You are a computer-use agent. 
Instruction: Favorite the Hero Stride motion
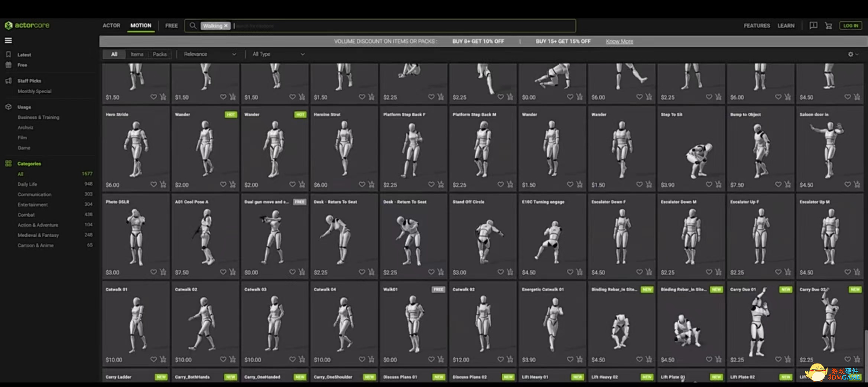tap(153, 184)
